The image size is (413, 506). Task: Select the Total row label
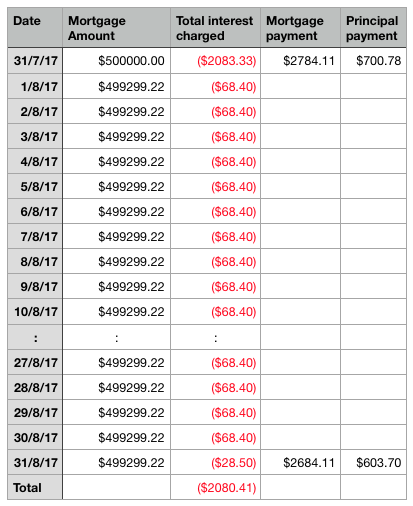pyautogui.click(x=35, y=487)
